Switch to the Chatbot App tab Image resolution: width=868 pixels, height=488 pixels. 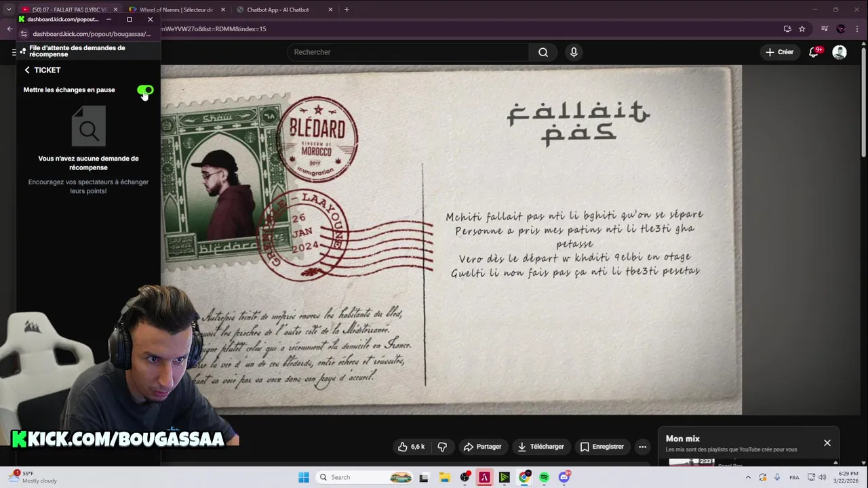pos(278,9)
